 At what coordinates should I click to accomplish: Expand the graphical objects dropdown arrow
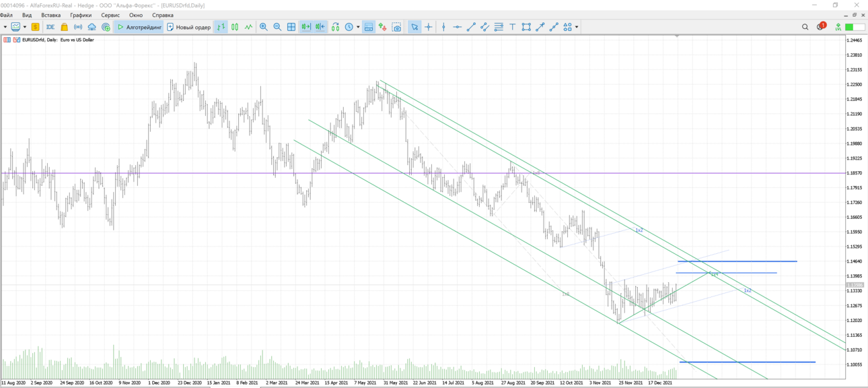click(577, 27)
